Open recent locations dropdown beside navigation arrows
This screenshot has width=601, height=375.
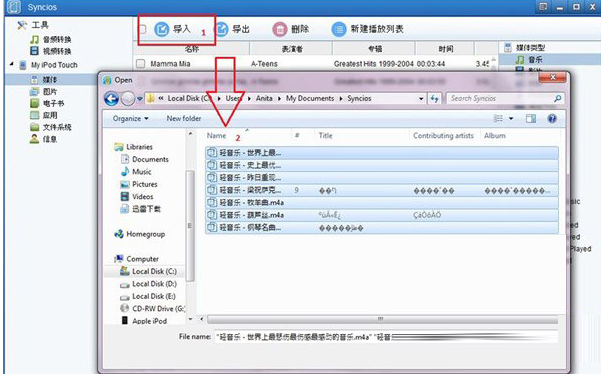[x=140, y=99]
